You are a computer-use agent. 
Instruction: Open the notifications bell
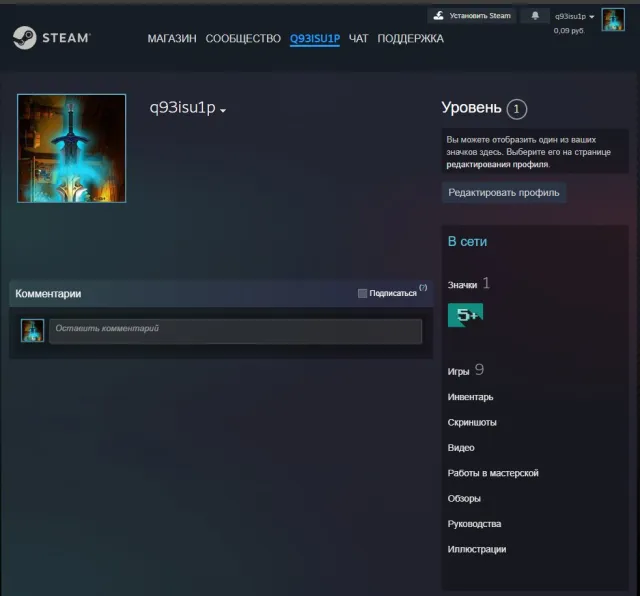coord(535,16)
